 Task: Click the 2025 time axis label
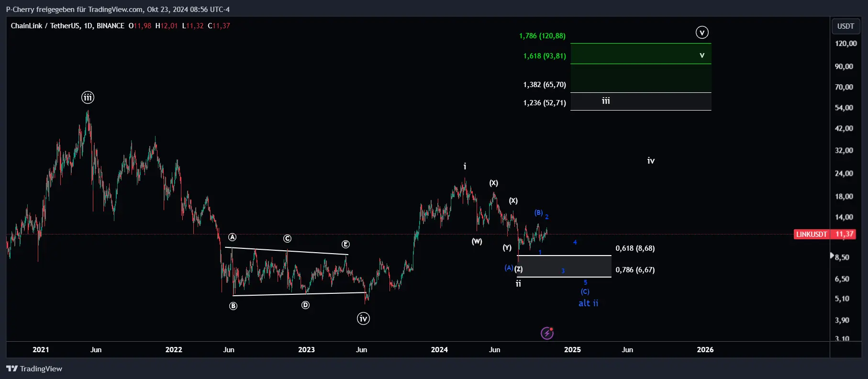click(572, 349)
